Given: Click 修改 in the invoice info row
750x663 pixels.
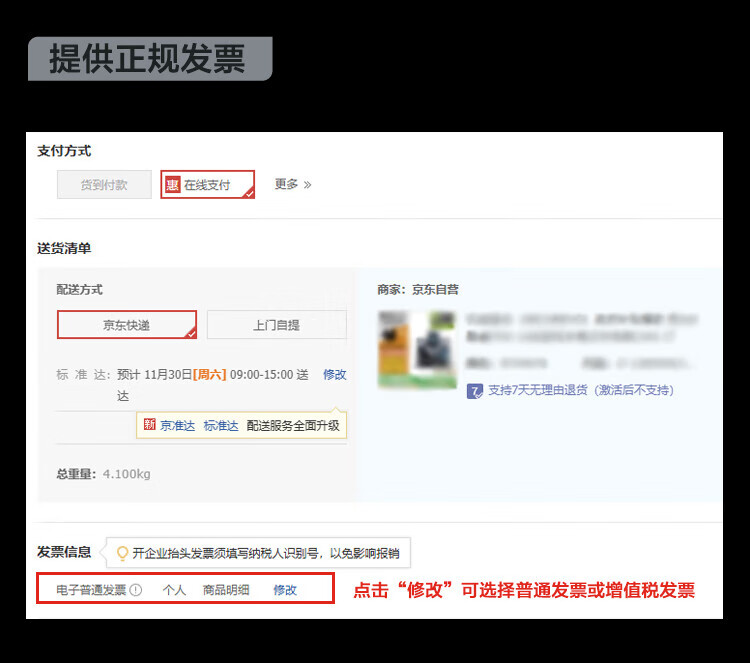Looking at the screenshot, I should click(x=285, y=590).
